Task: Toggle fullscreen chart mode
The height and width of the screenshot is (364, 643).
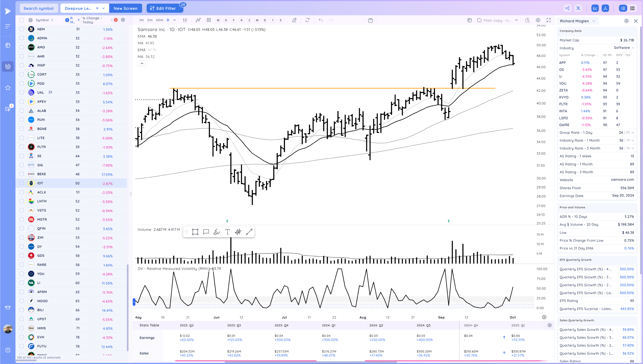Action: [548, 20]
